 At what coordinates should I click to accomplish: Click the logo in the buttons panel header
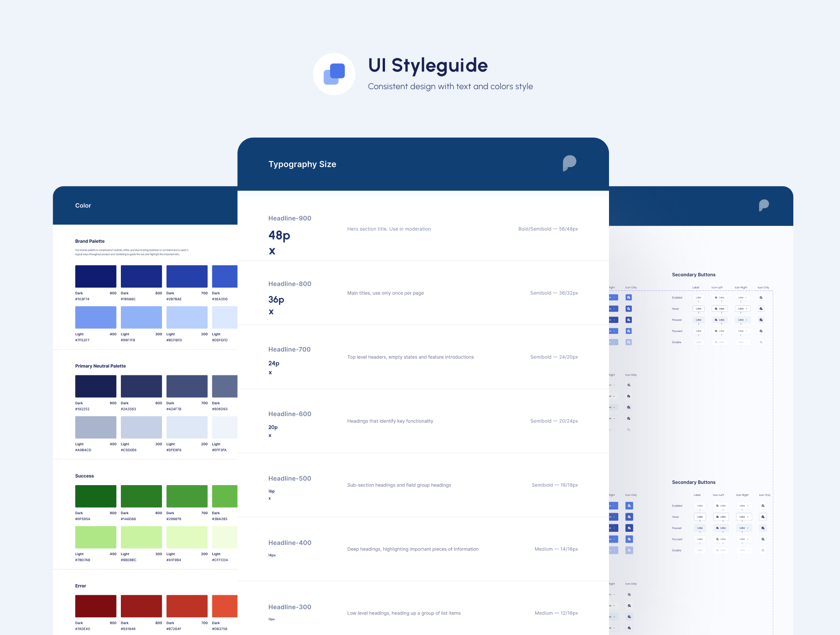click(x=763, y=205)
